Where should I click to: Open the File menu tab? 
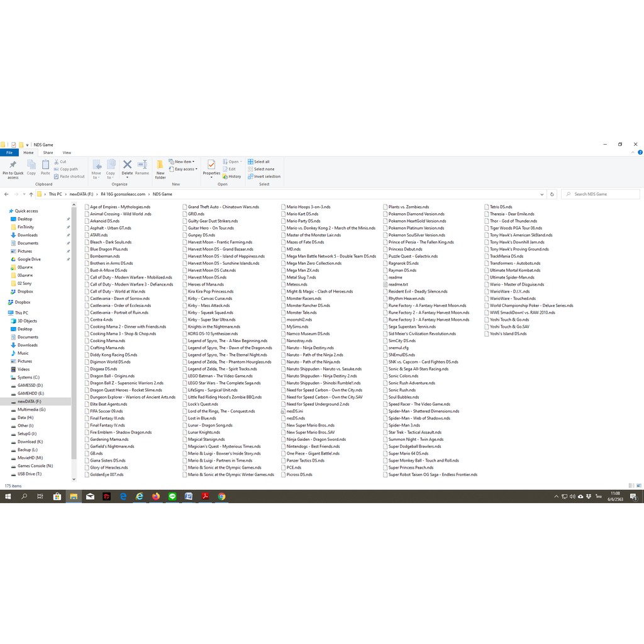tap(9, 153)
